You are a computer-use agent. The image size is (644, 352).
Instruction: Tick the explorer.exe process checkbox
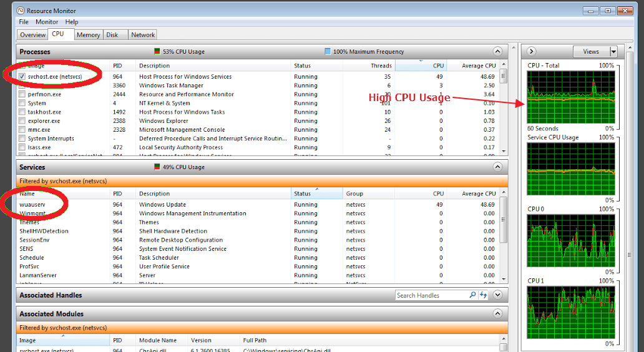click(x=22, y=121)
